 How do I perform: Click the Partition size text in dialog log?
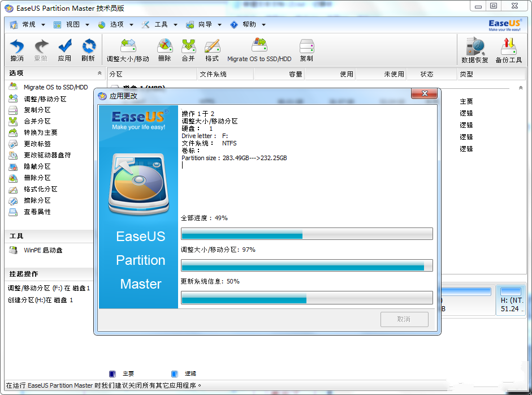pos(234,158)
